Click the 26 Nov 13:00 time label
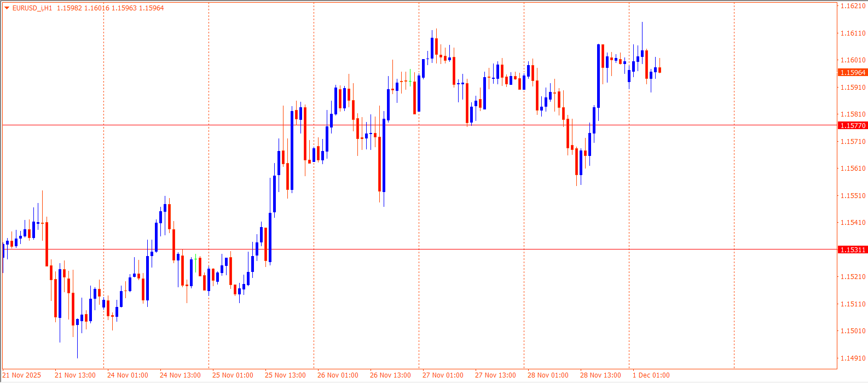The width and height of the screenshot is (868, 383). [x=390, y=375]
